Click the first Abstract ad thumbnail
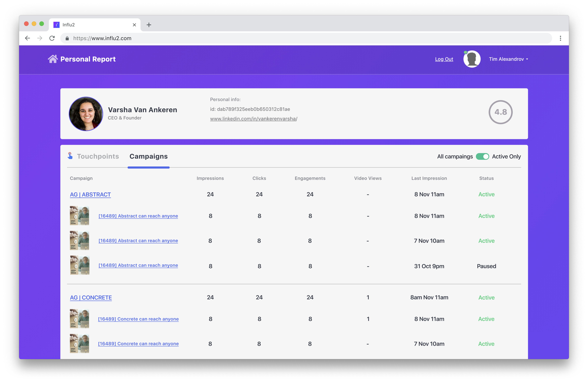 [79, 215]
